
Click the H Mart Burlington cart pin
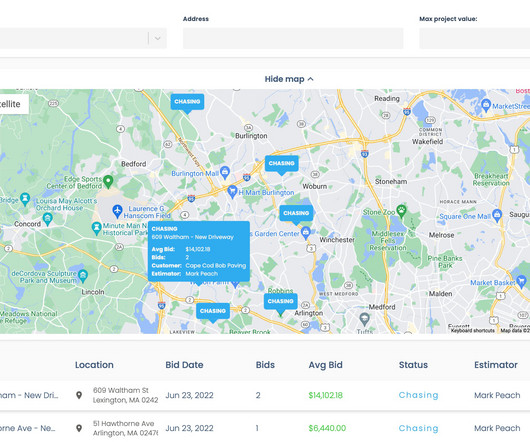click(232, 192)
